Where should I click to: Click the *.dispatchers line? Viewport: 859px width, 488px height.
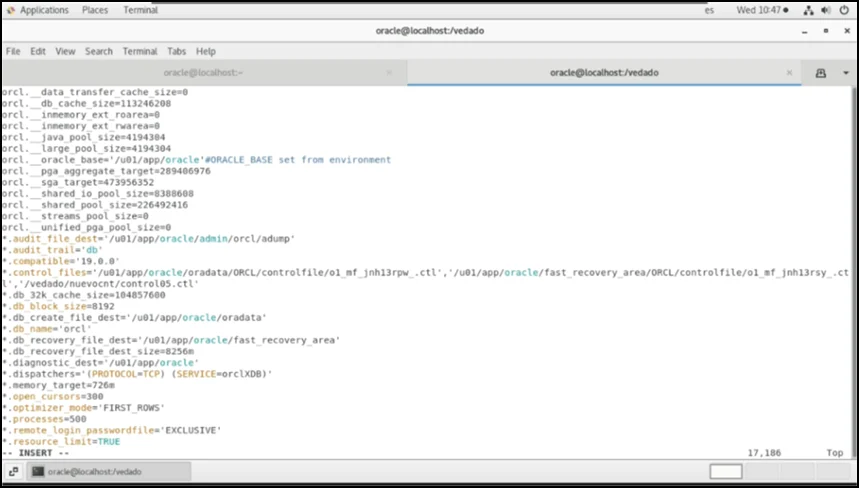[137, 374]
